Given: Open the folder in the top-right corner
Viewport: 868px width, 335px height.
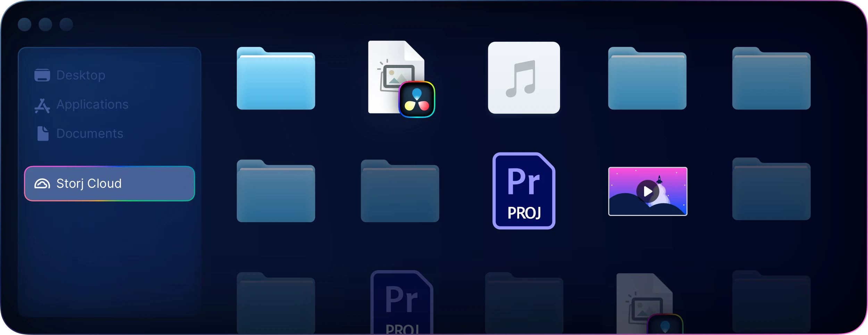Looking at the screenshot, I should click(x=771, y=78).
